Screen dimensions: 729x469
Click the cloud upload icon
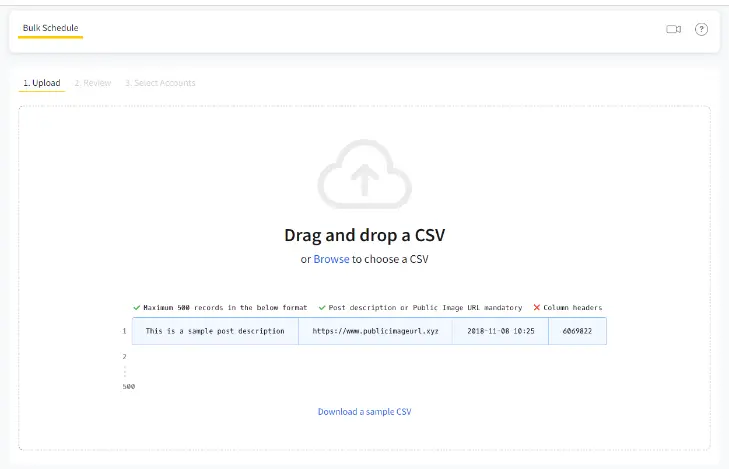[364, 176]
